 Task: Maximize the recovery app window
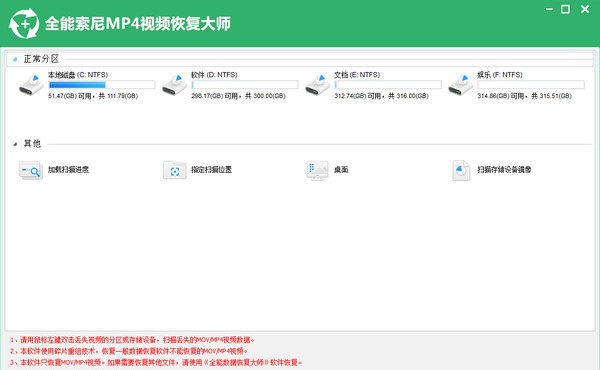(x=565, y=9)
